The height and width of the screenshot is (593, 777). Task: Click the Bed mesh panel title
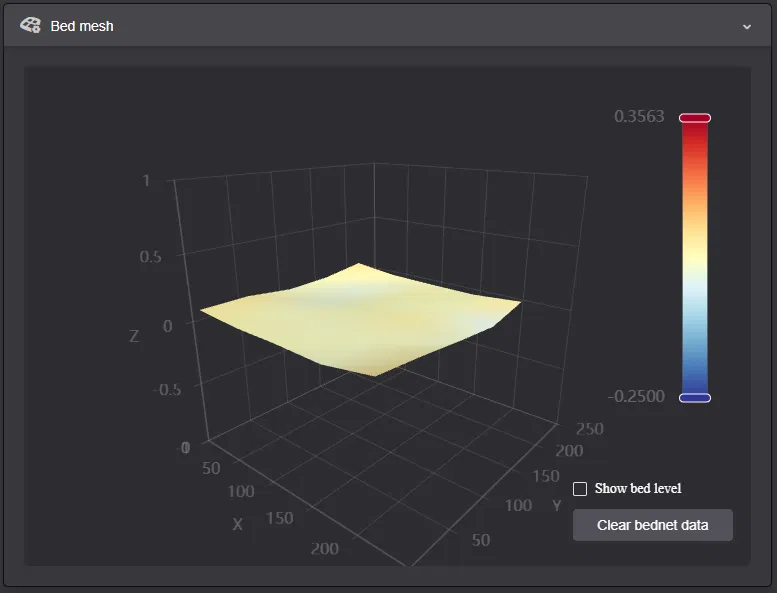(82, 26)
